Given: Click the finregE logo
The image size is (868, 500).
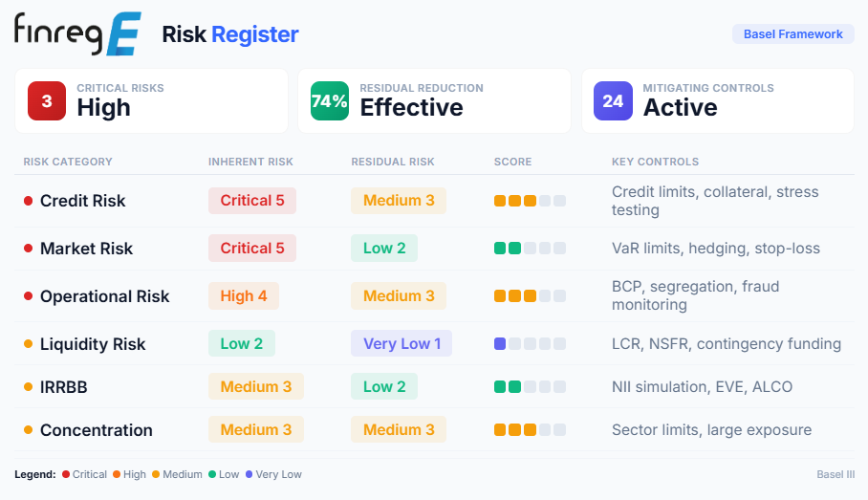Looking at the screenshot, I should click(x=77, y=33).
